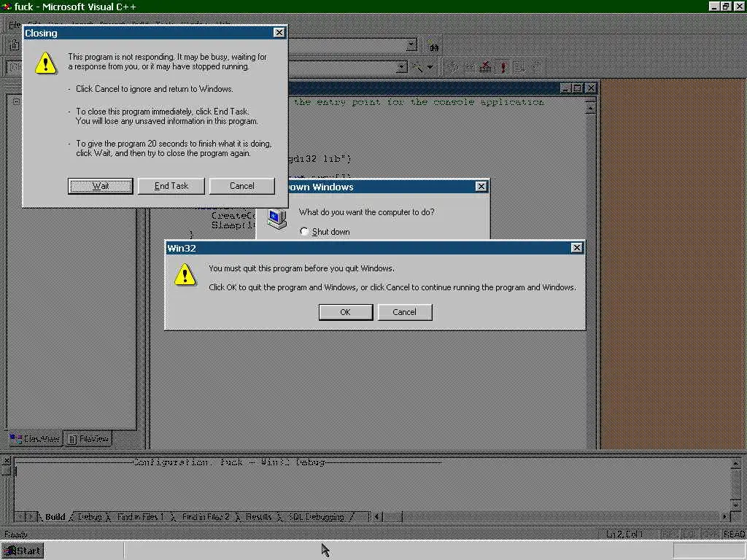The height and width of the screenshot is (560, 747).
Task: Open the wand action dropdown arrow
Action: click(430, 67)
